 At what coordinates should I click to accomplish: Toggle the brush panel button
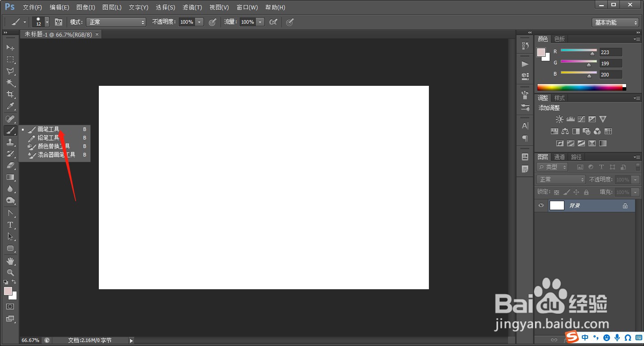[59, 22]
